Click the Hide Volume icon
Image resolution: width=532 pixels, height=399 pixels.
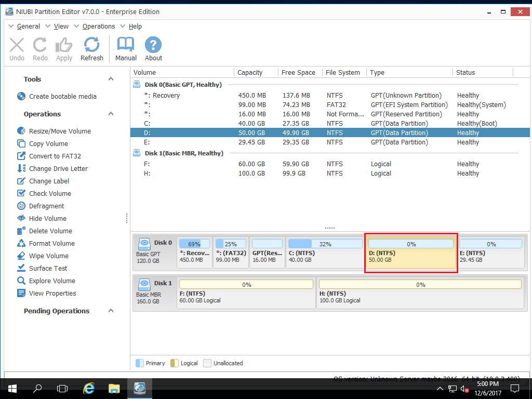point(21,219)
